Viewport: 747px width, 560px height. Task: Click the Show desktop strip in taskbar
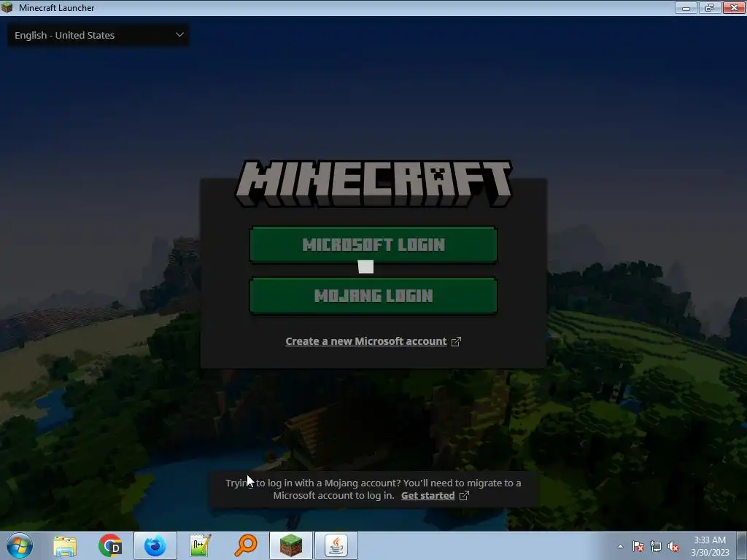[x=742, y=545]
